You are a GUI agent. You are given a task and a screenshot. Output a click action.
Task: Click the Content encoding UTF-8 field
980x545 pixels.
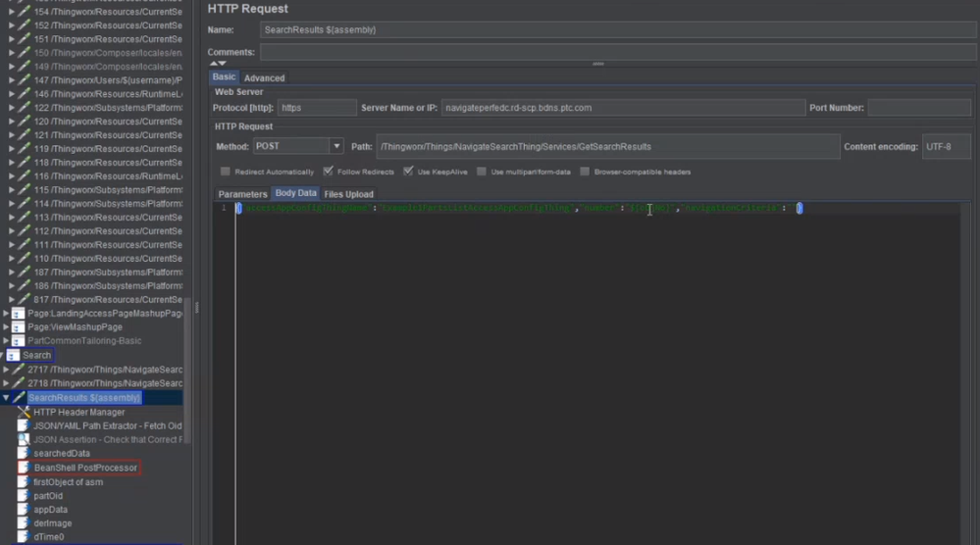[947, 147]
